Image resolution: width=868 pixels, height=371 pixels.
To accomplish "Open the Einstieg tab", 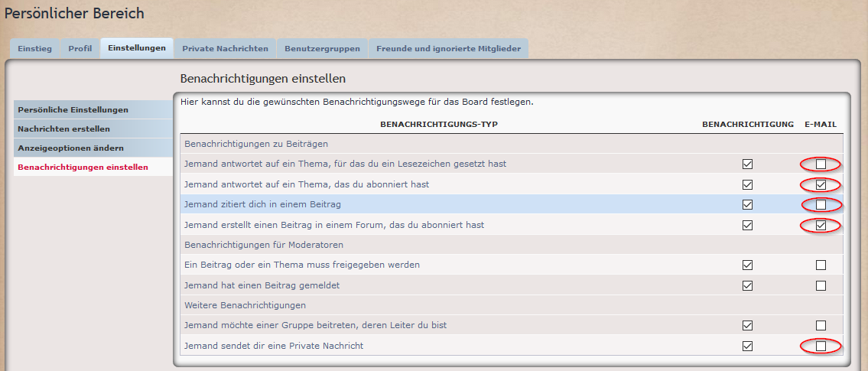I will 34,48.
